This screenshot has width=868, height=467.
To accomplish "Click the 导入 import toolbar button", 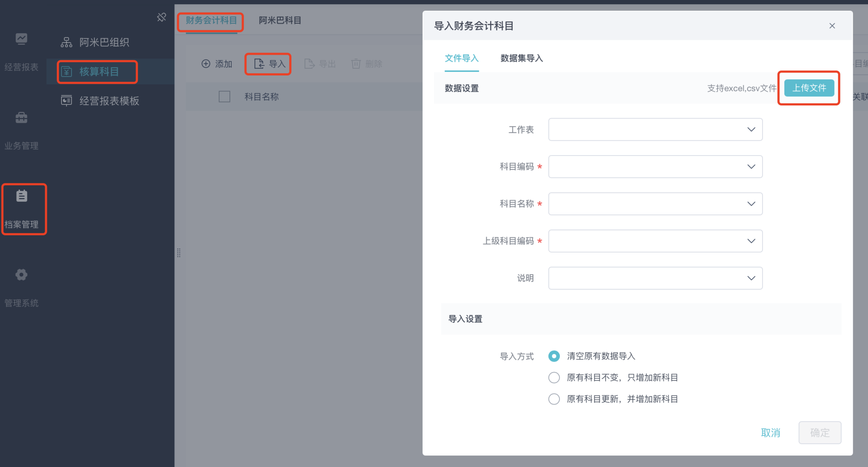I will [x=269, y=64].
